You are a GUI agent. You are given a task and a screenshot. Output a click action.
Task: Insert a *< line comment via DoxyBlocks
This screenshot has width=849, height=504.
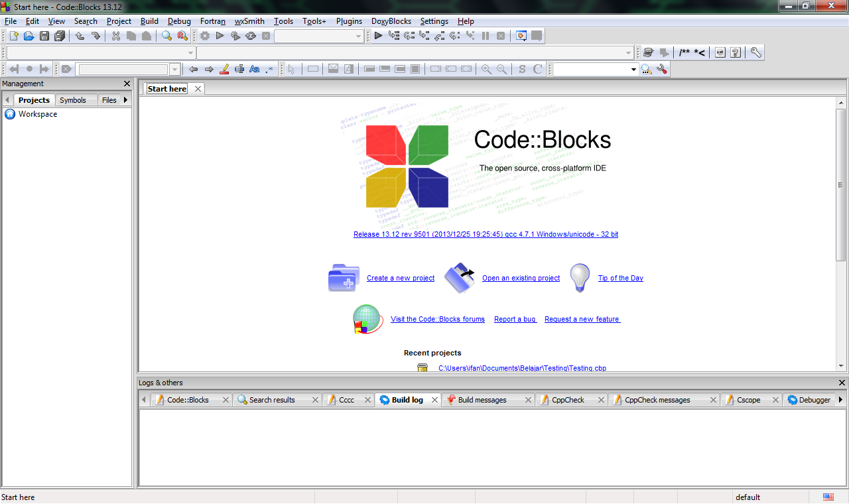(700, 52)
